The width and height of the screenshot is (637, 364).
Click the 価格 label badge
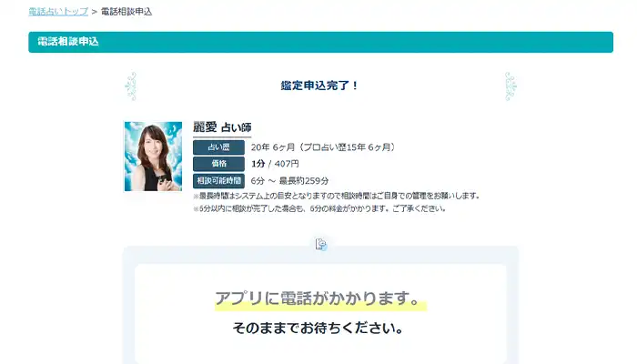(218, 164)
